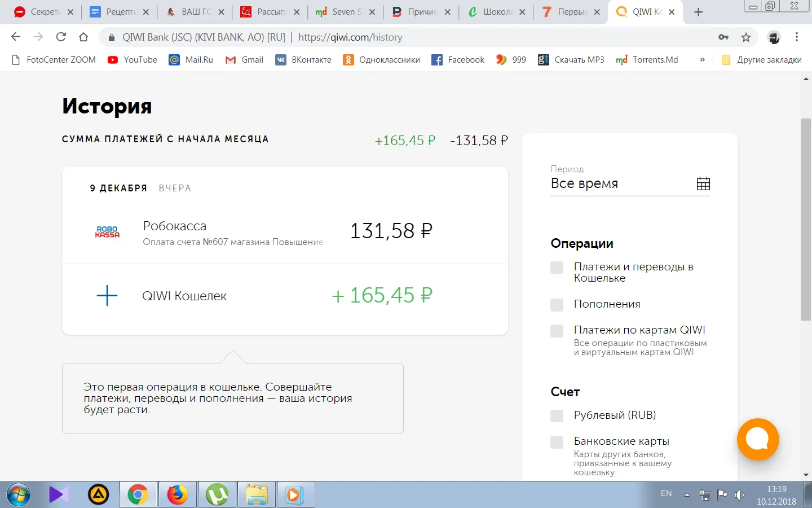Viewport: 812px width, 508px height.
Task: Show hidden system tray icons
Action: 687,495
